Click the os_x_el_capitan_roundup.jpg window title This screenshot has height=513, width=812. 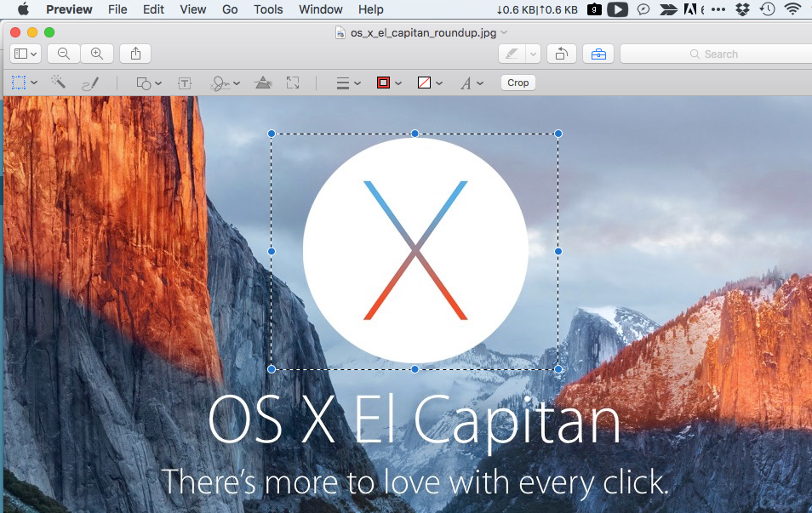424,33
